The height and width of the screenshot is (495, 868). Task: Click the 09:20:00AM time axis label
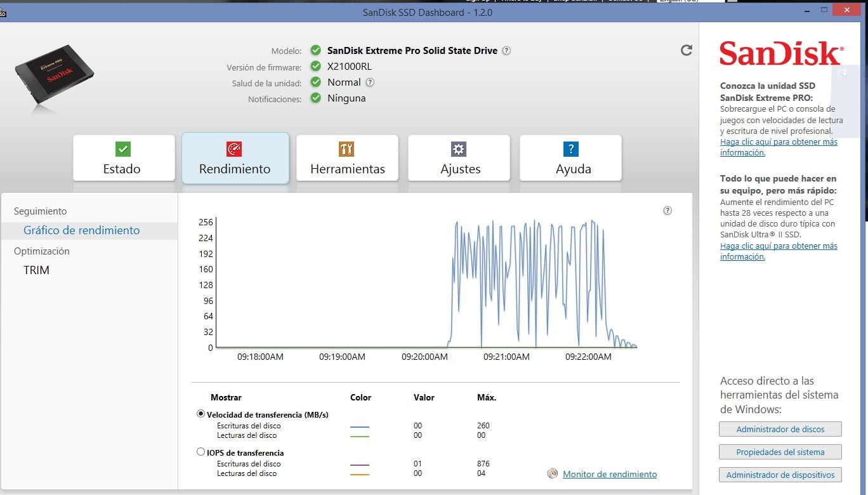(424, 357)
